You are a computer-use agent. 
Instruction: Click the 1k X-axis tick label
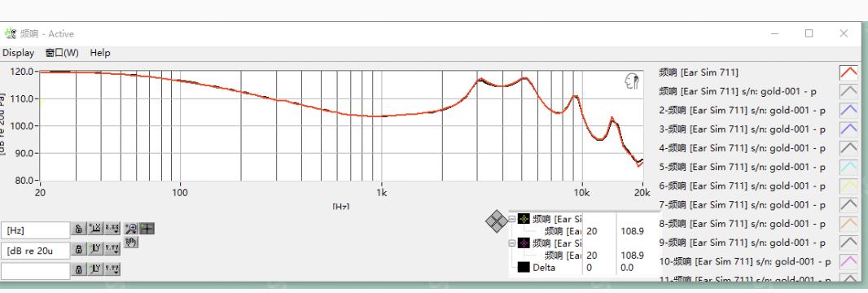click(381, 193)
